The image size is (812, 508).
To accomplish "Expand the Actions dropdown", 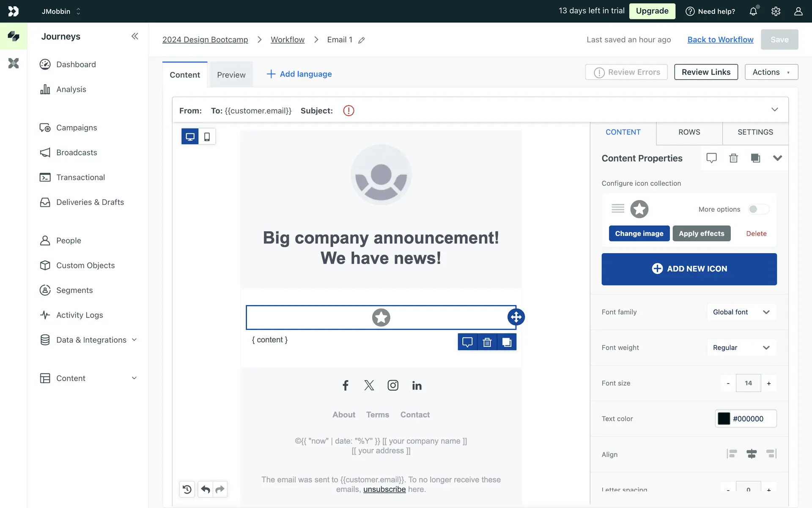I will coord(771,72).
